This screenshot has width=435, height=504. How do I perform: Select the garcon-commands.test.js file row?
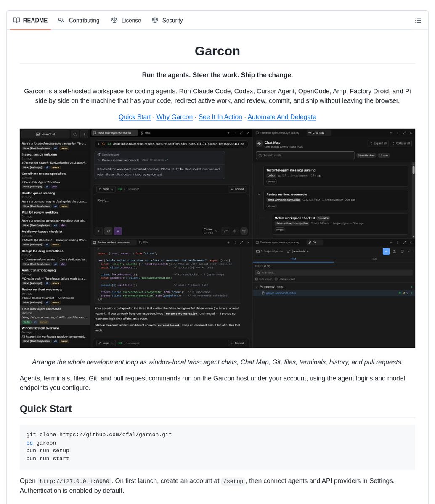point(334,293)
